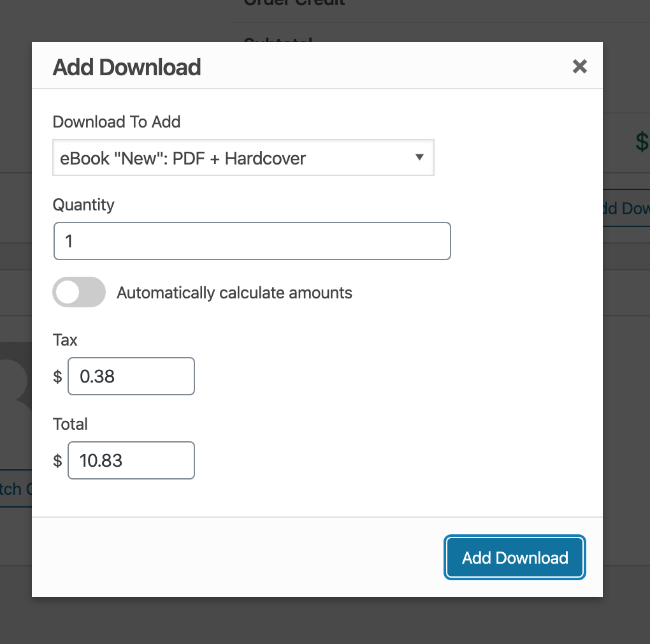
Task: Click the Automatically calculate amounts label
Action: pyautogui.click(x=235, y=293)
